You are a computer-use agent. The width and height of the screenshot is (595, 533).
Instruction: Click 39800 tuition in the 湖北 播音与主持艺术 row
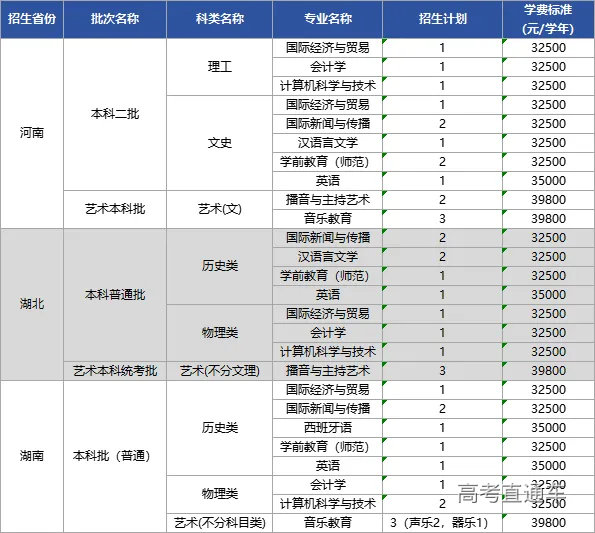tap(548, 371)
